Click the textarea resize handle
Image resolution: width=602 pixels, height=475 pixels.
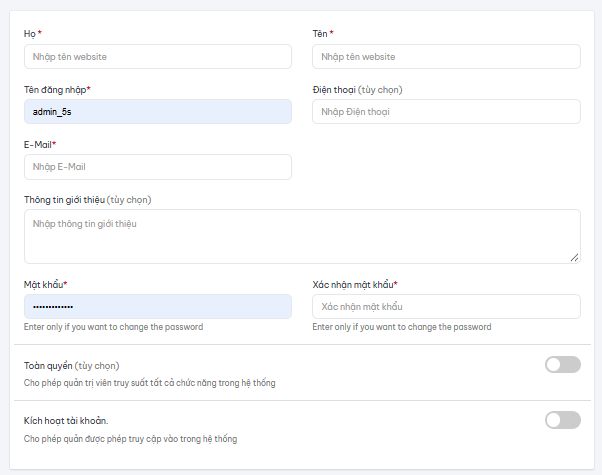[x=574, y=258]
